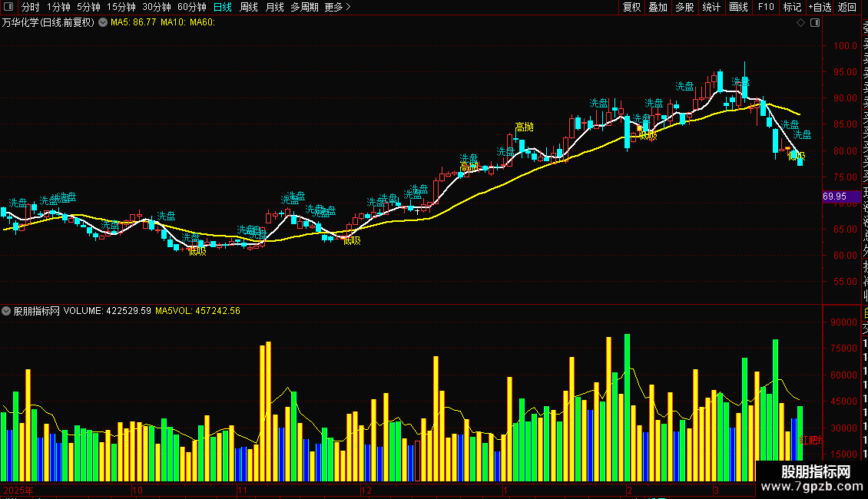Click the MA5: 86.77 readout
The height and width of the screenshot is (499, 868).
[x=134, y=23]
